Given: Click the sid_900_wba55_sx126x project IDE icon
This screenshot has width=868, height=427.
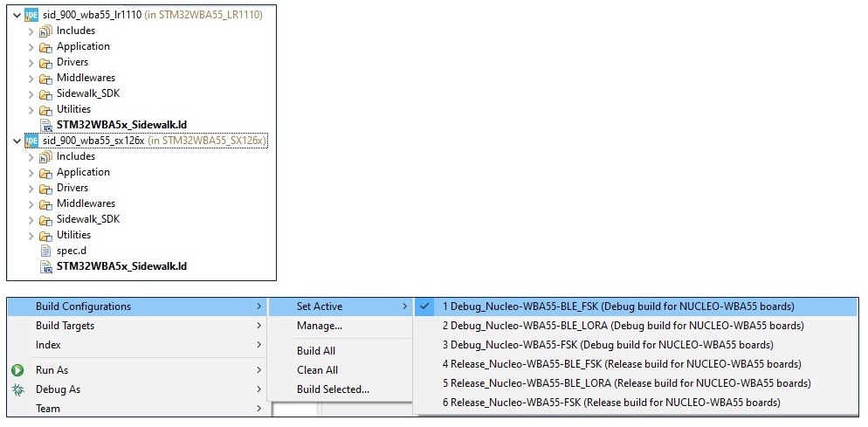Looking at the screenshot, I should [31, 141].
